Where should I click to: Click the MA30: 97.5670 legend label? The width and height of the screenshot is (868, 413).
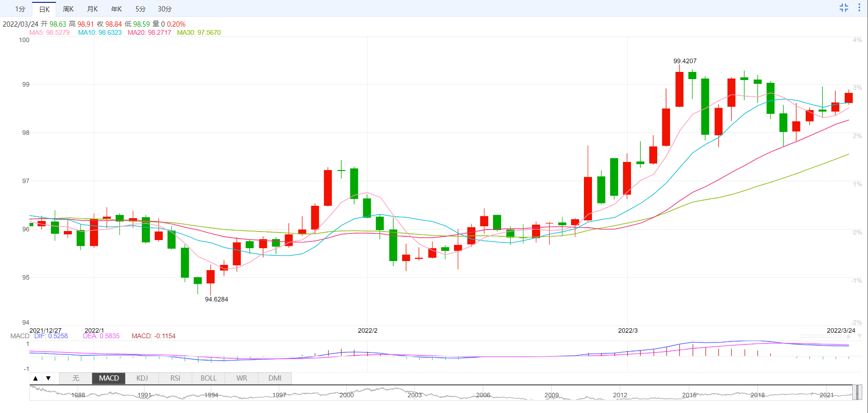point(199,33)
